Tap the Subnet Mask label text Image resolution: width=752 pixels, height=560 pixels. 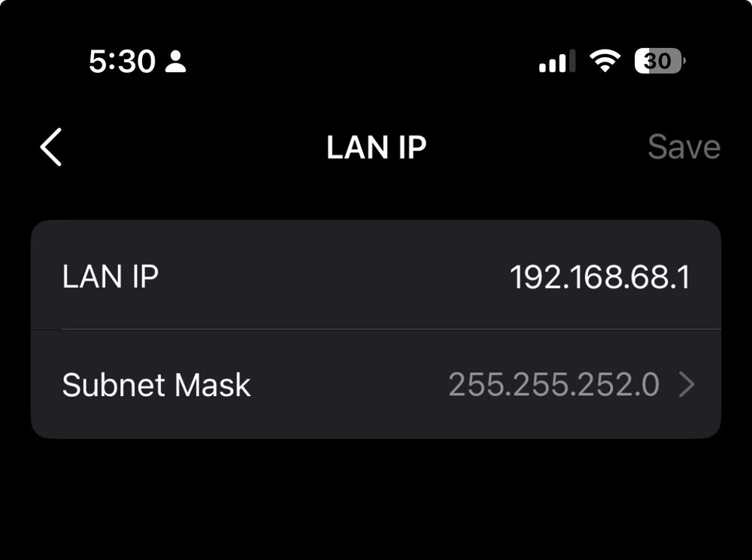(156, 385)
